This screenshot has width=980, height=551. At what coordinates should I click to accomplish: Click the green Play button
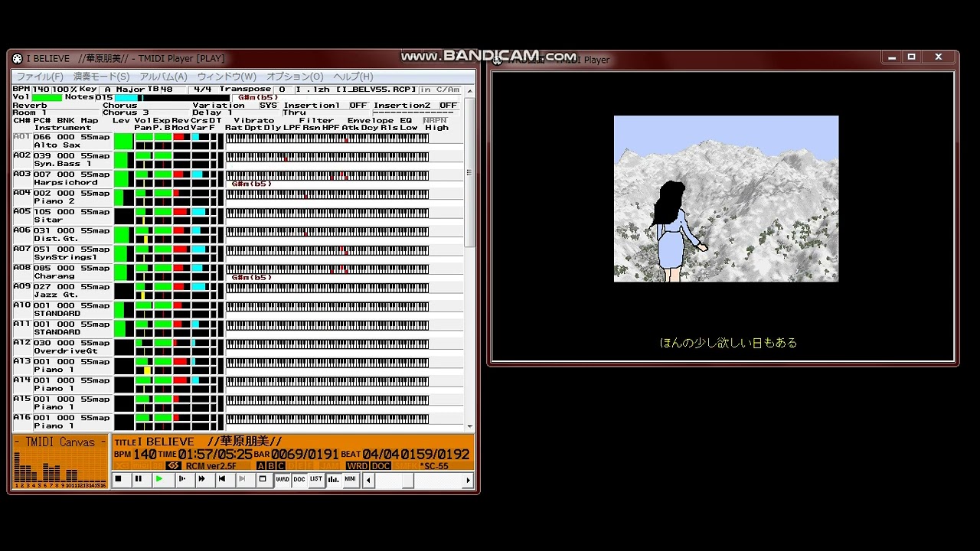click(x=159, y=480)
